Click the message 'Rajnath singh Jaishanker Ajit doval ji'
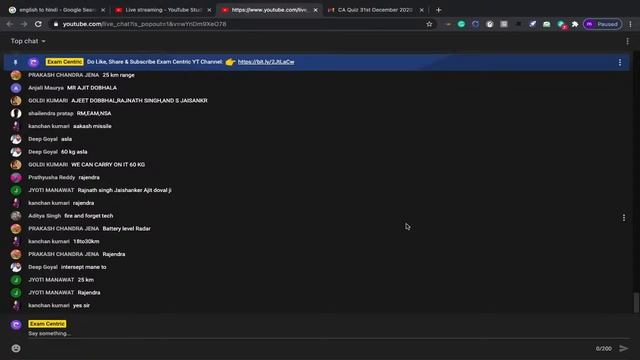Screen dimensions: 640x360 [x=124, y=190]
